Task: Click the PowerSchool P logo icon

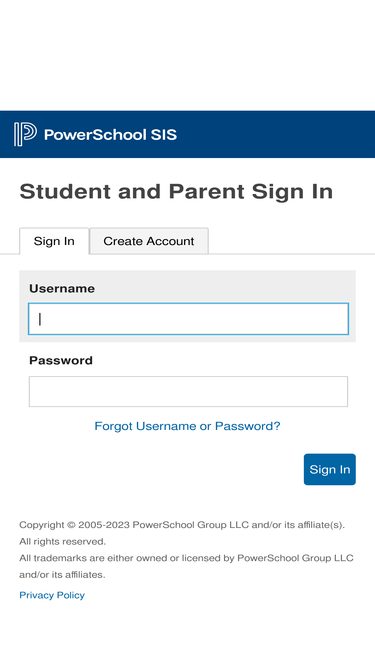Action: tap(25, 134)
